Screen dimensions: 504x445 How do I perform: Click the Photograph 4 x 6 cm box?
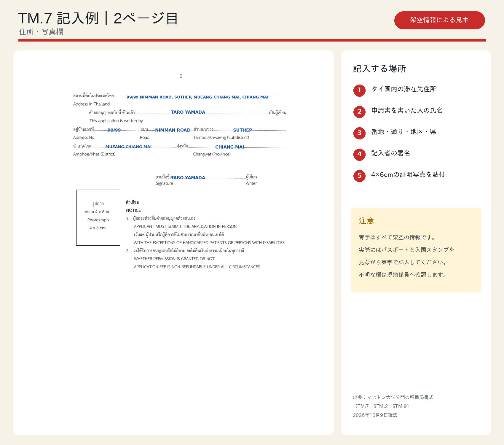point(98,217)
